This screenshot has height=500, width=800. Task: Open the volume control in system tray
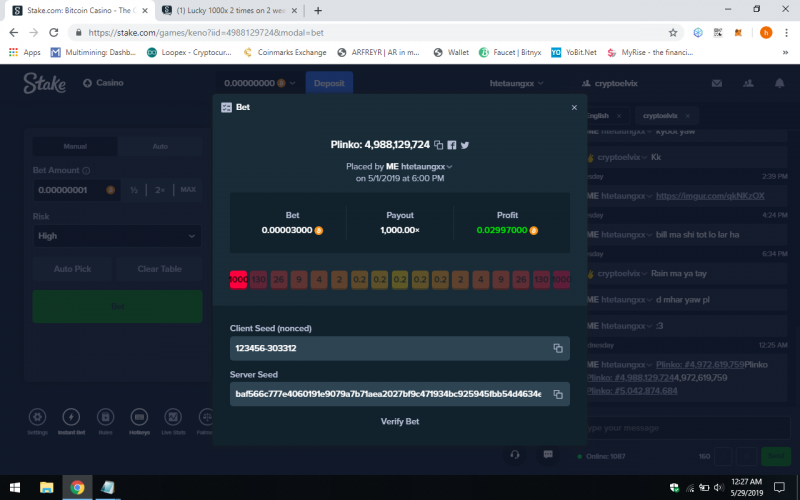coord(718,488)
